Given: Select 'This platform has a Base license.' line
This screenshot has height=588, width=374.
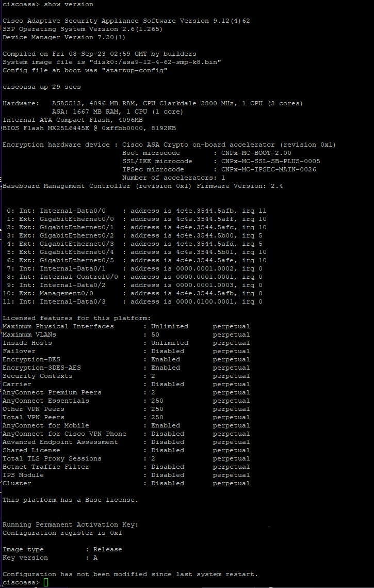Looking at the screenshot, I should (x=71, y=500).
